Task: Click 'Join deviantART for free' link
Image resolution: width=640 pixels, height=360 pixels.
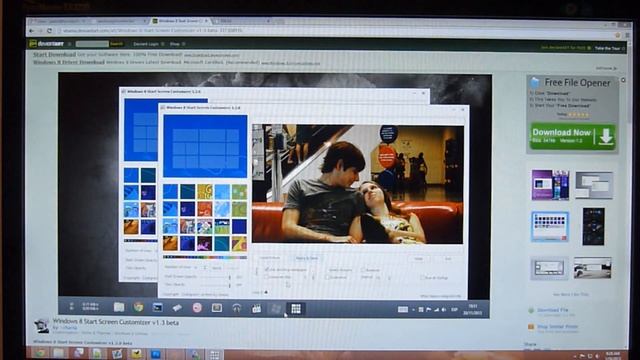Action: point(565,48)
